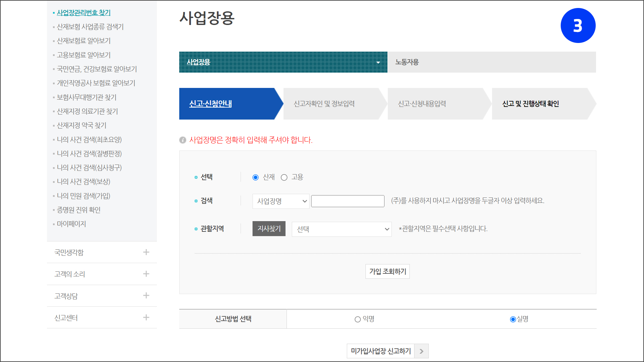Open 나의 민원 검색(가입) link
644x362 pixels.
click(x=83, y=196)
